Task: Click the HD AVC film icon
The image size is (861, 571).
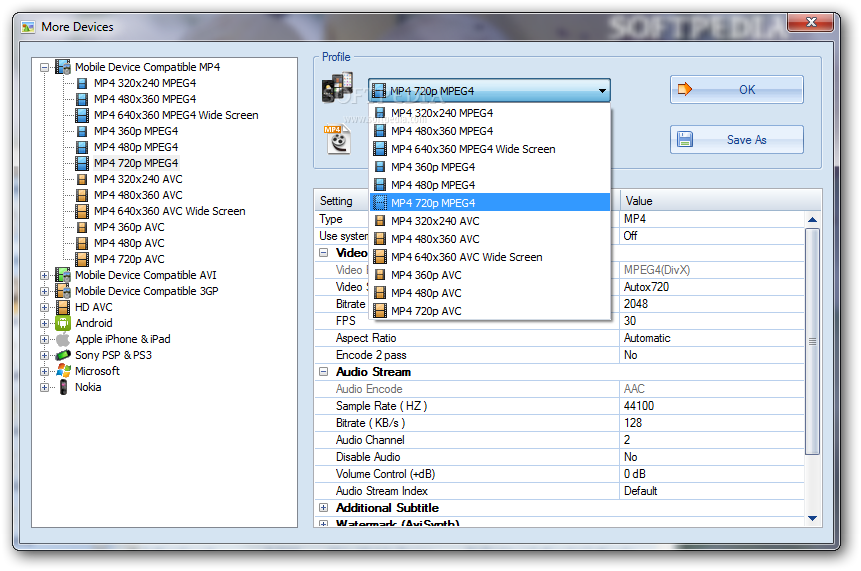Action: tap(63, 307)
